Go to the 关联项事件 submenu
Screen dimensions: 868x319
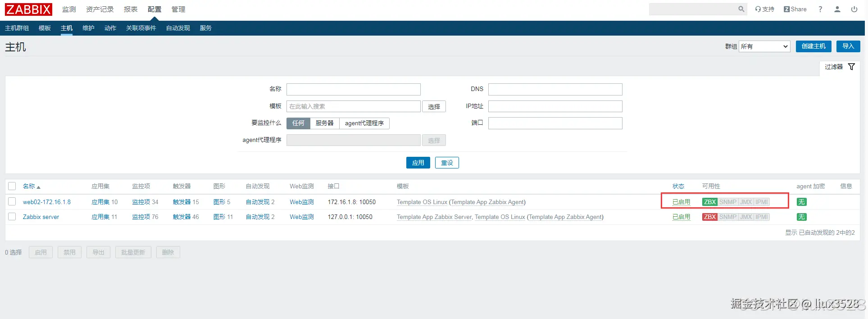click(x=141, y=28)
